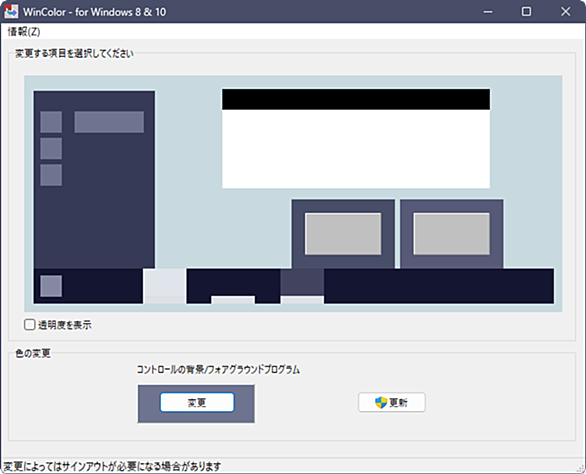The height and width of the screenshot is (474, 586).
Task: Select the right taskbar thumbnail preview frame
Action: [x=451, y=234]
